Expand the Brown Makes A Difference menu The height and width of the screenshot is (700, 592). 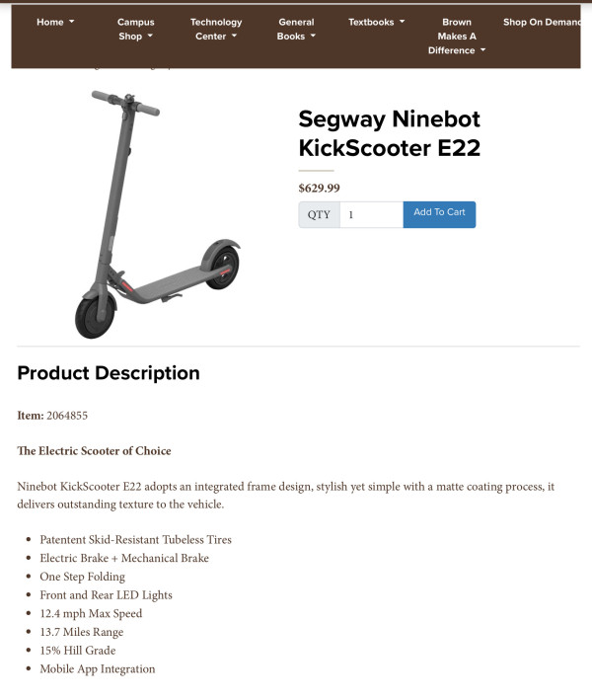click(x=457, y=37)
